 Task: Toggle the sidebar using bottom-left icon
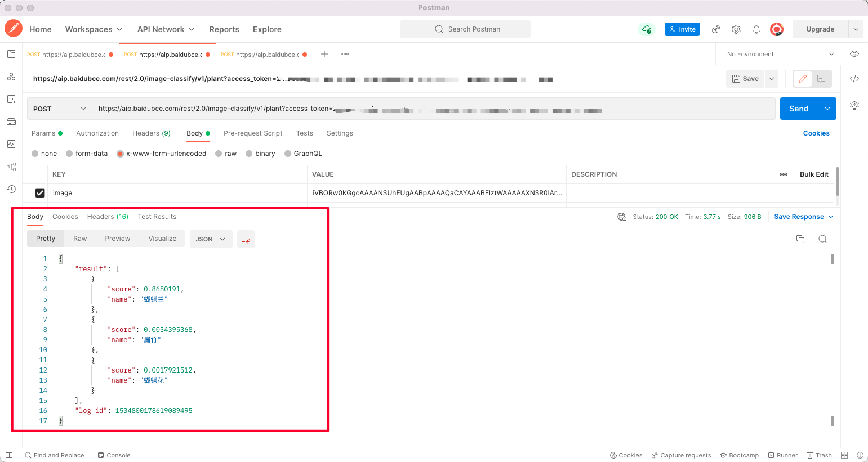pos(9,455)
